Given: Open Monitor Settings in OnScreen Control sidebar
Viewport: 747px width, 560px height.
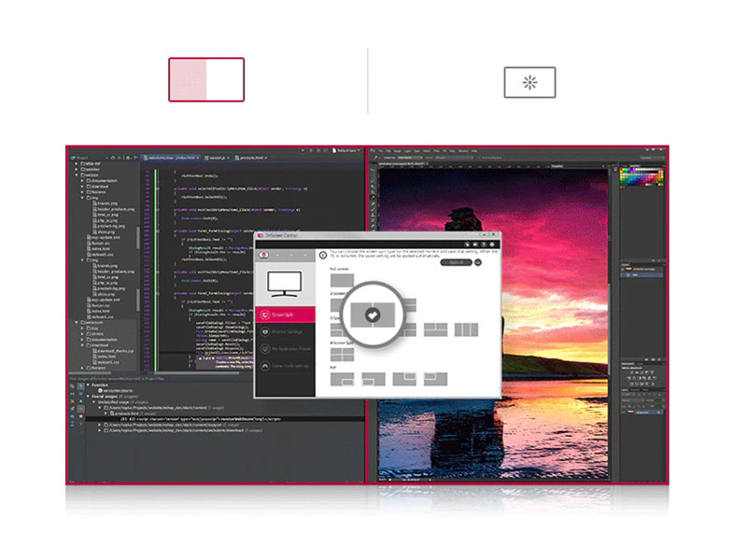Looking at the screenshot, I should pos(286,332).
